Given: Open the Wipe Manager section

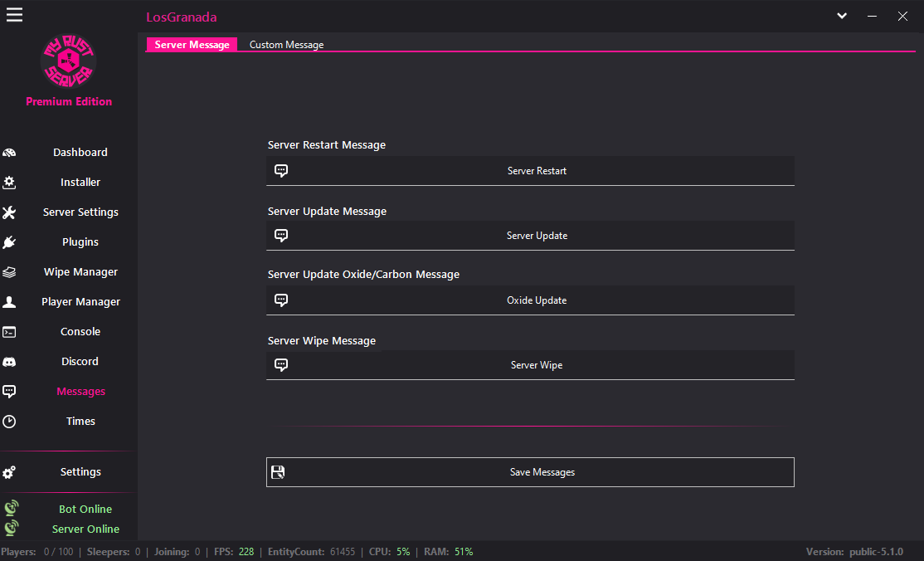Looking at the screenshot, I should [x=80, y=272].
